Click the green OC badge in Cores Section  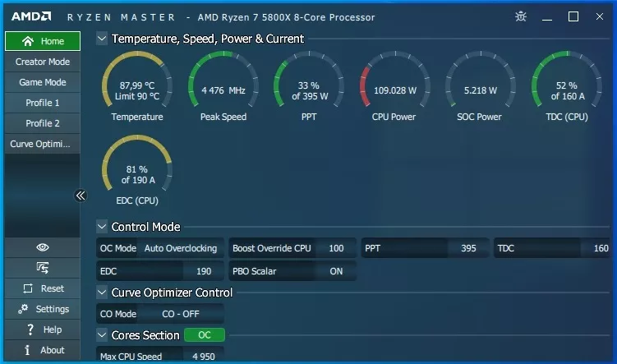(205, 335)
